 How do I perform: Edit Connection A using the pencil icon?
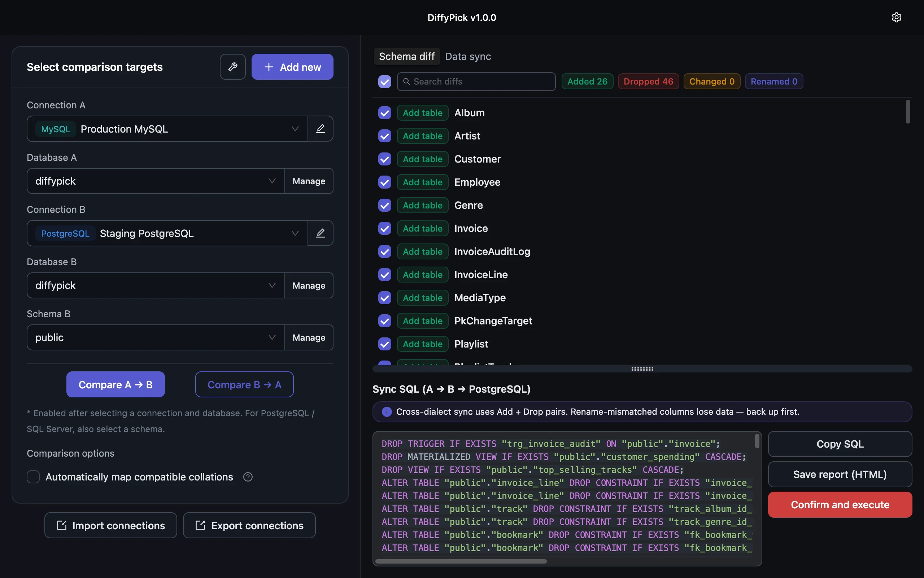[x=321, y=129]
